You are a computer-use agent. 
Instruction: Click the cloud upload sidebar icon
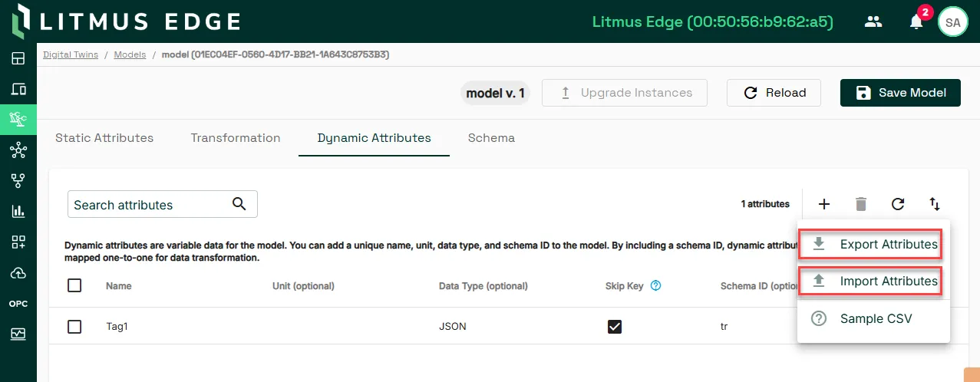click(x=18, y=273)
